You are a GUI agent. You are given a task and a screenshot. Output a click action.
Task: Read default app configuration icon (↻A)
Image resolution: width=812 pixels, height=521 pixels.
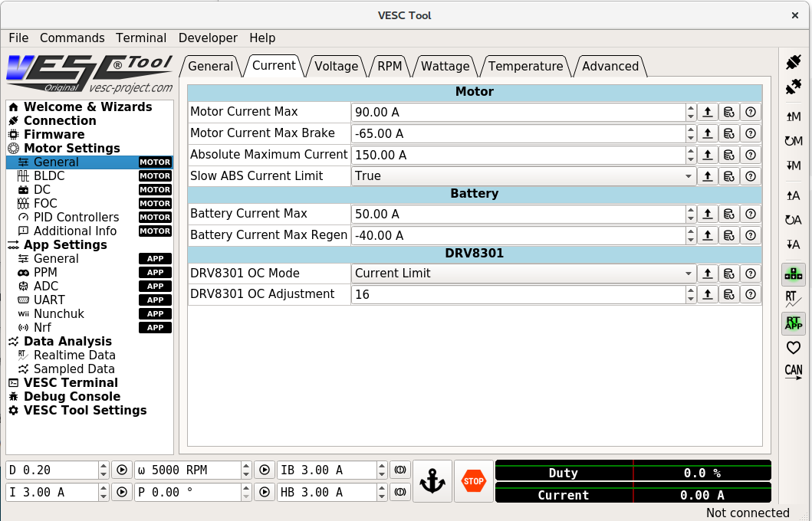(793, 220)
